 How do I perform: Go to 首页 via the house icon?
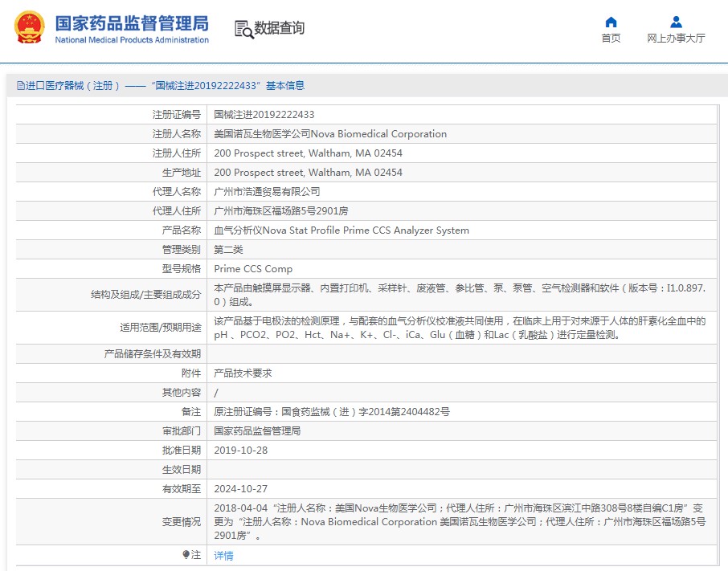611,22
